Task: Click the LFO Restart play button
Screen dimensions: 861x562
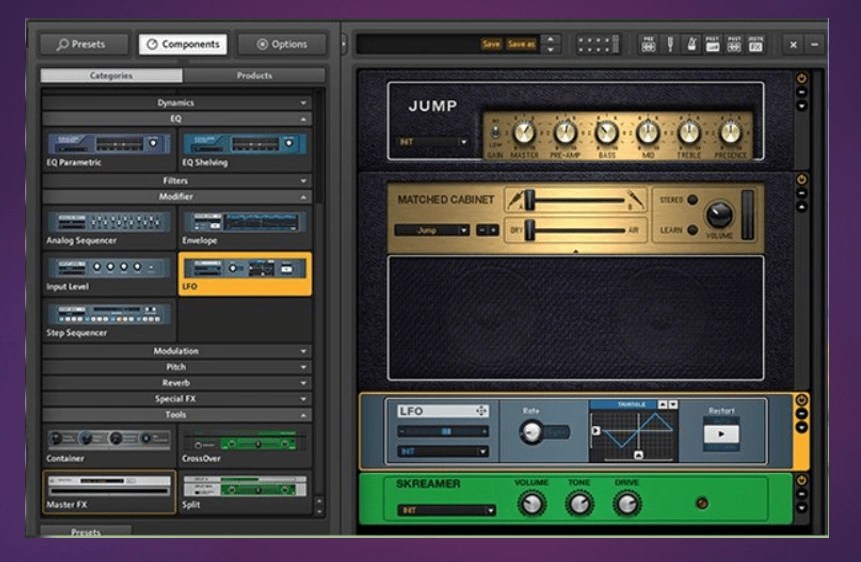Action: 721,433
